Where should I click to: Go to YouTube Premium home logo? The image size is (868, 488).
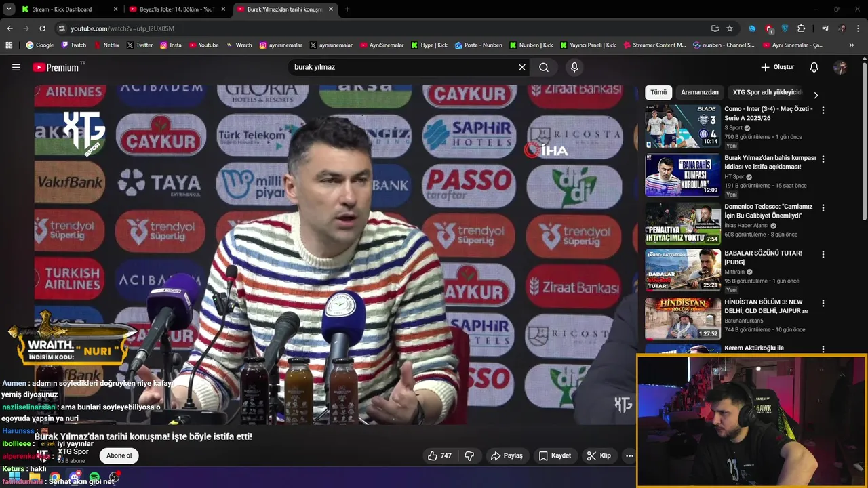click(56, 67)
